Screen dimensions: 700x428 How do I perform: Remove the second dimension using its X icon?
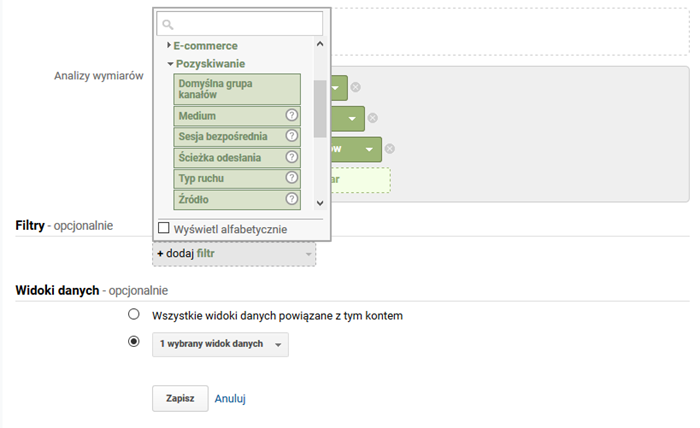coord(373,118)
